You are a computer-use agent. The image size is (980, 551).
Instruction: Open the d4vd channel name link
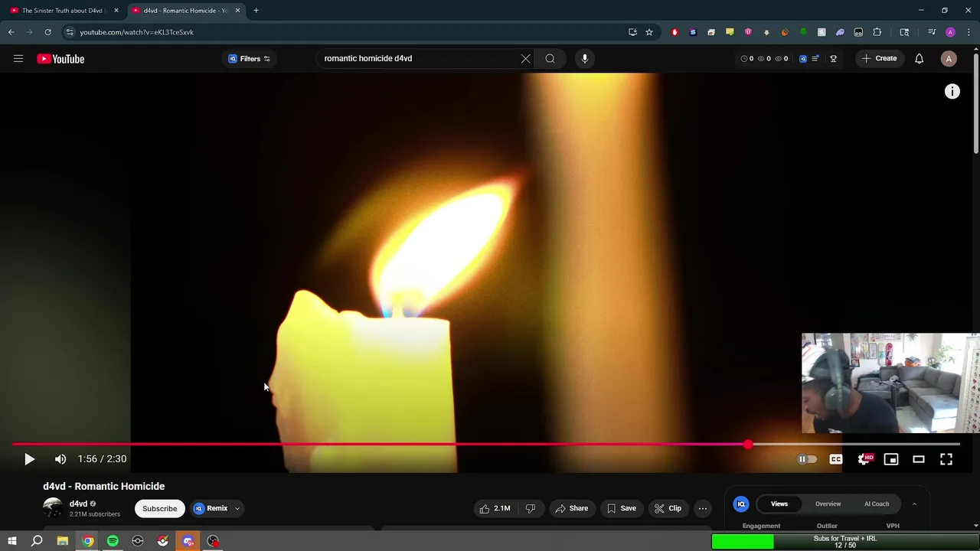[78, 504]
